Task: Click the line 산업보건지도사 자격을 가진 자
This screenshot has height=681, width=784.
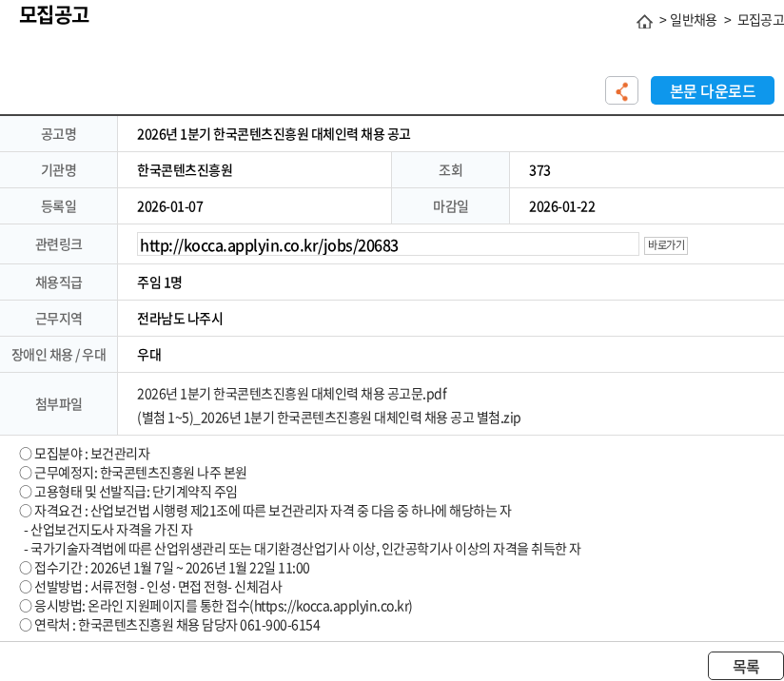Action: (108, 530)
